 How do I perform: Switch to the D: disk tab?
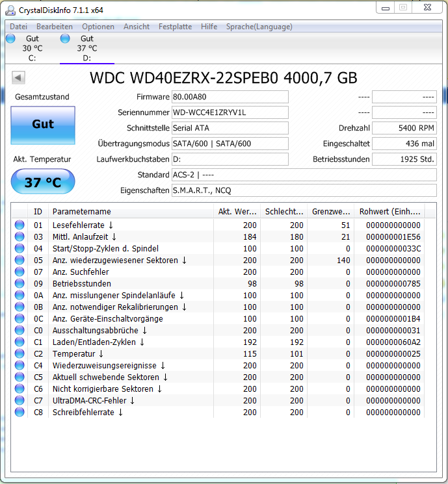tap(87, 48)
